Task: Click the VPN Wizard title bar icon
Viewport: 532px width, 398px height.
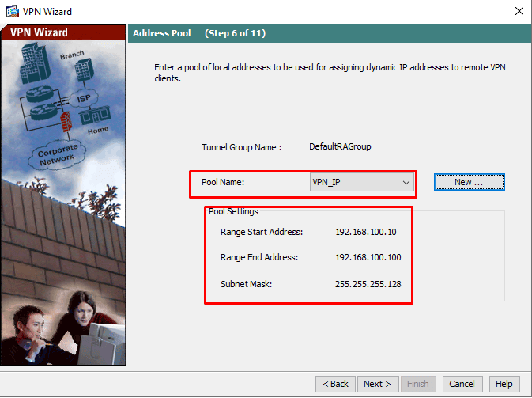Action: click(13, 11)
